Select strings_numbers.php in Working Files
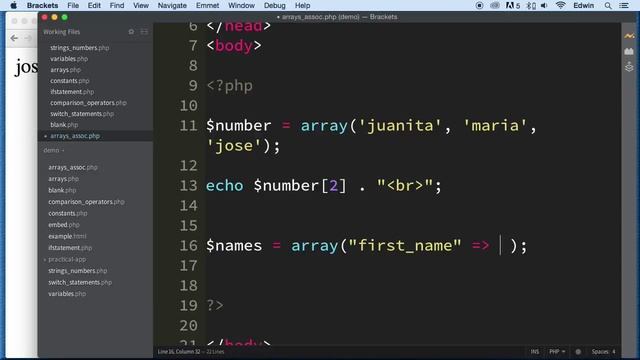 (80, 48)
